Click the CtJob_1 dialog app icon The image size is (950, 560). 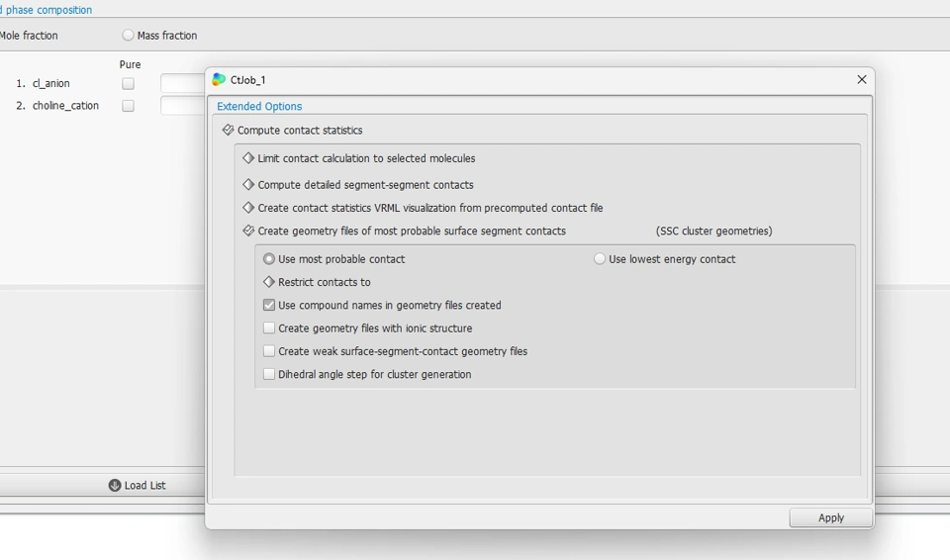[219, 80]
